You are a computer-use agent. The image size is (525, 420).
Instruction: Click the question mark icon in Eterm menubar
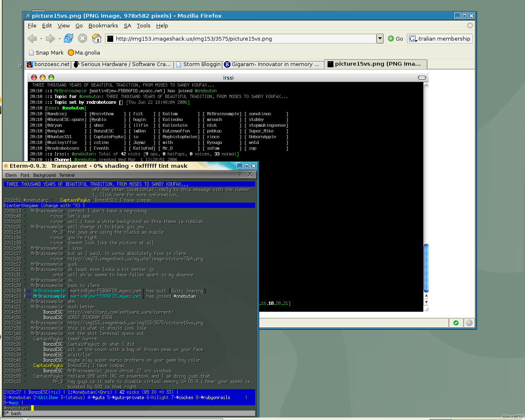240,175
